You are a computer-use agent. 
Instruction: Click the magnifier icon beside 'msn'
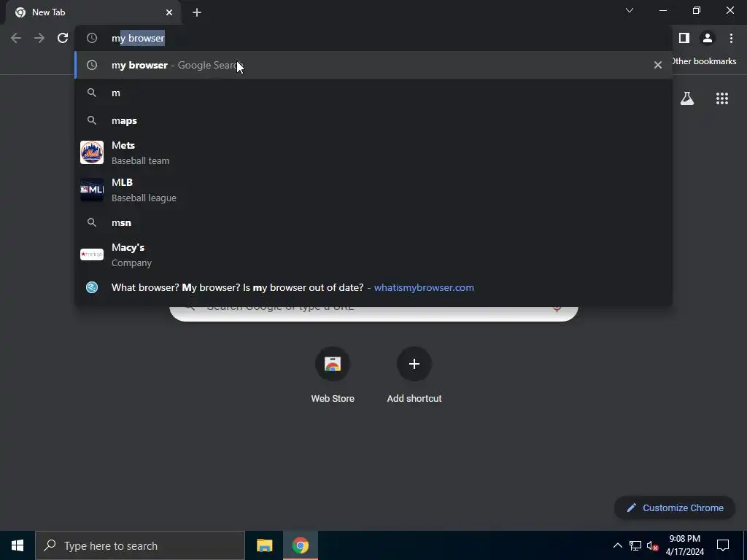point(92,222)
